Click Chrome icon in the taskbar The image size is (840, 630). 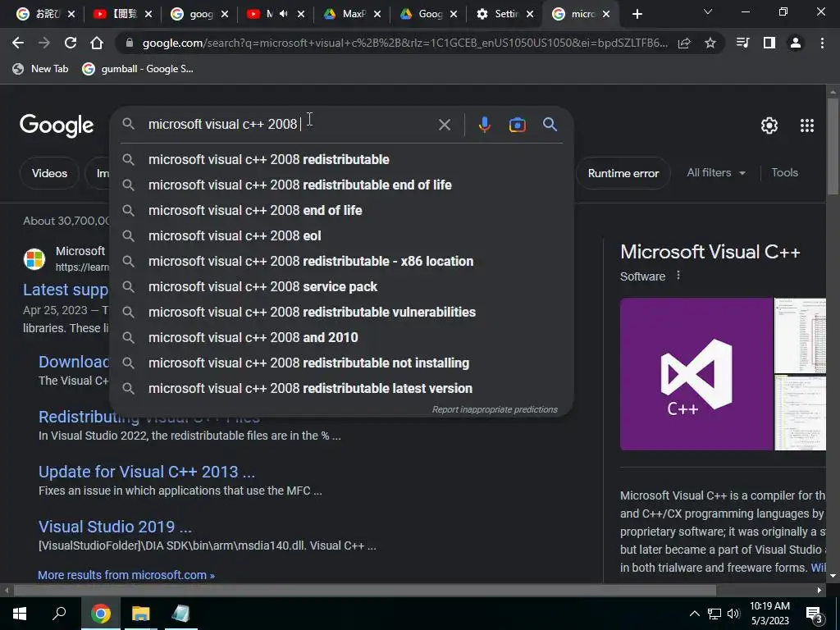[x=101, y=614]
